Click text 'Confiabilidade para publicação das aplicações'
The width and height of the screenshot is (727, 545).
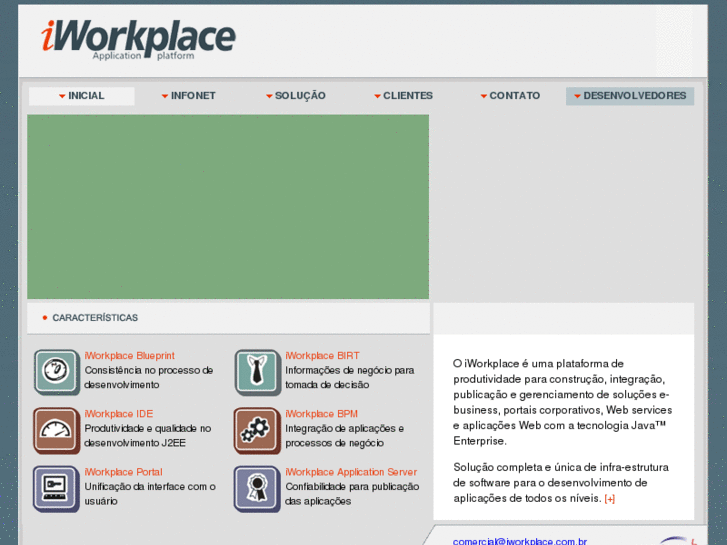click(352, 494)
